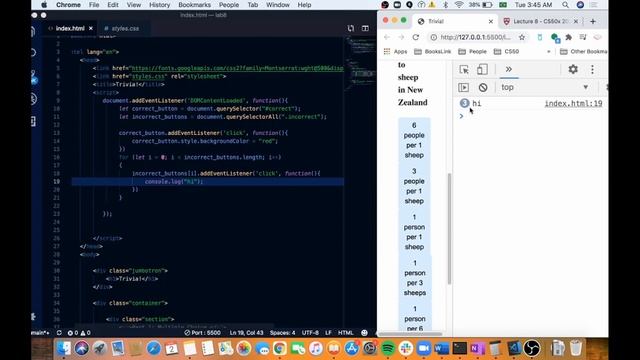The image size is (640, 360).
Task: Open the BooksLink bookmark folder
Action: (433, 51)
